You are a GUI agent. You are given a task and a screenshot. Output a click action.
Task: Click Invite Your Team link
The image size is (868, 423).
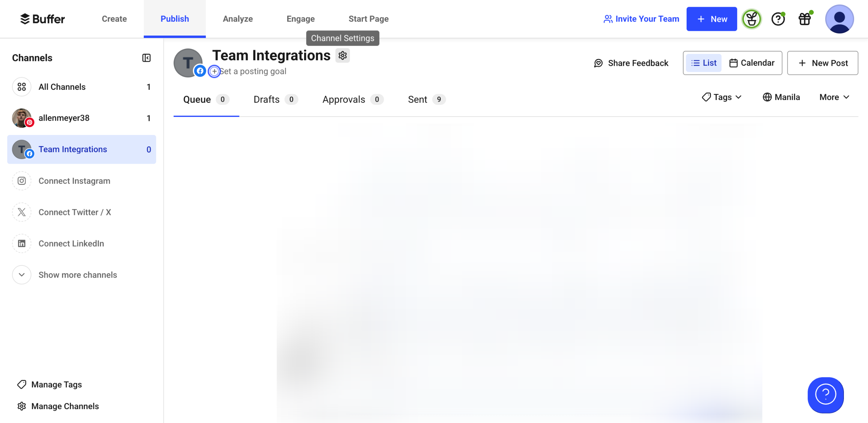[642, 19]
